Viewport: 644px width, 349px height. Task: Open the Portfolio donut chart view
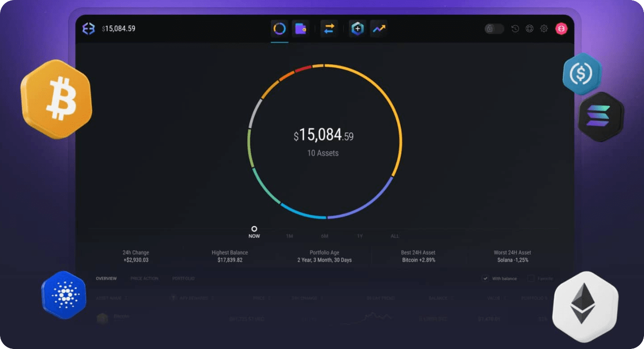[279, 28]
